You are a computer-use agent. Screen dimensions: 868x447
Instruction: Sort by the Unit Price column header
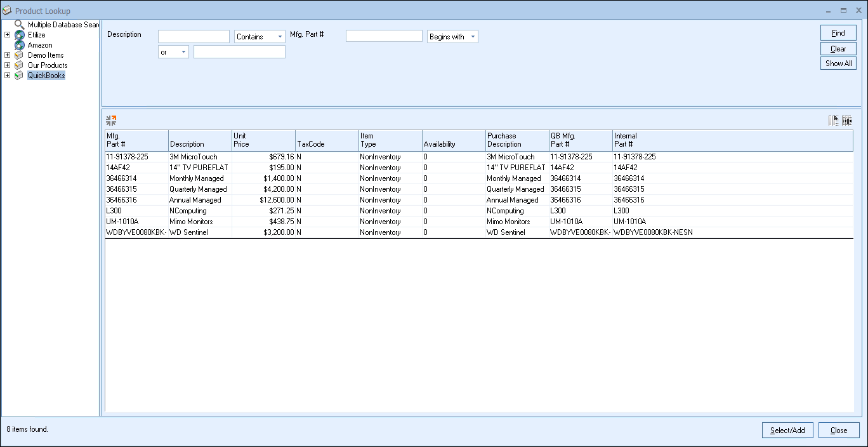pyautogui.click(x=263, y=140)
